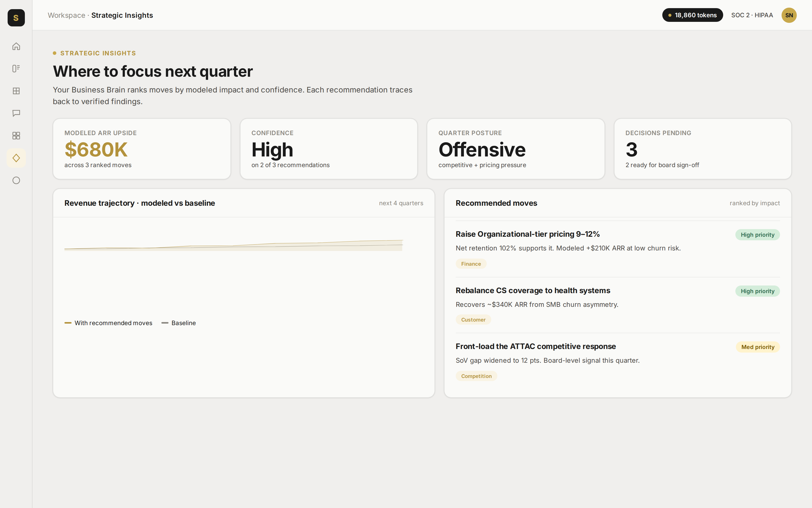Open the chat bubble sidebar icon
The image size is (812, 508).
tap(16, 113)
